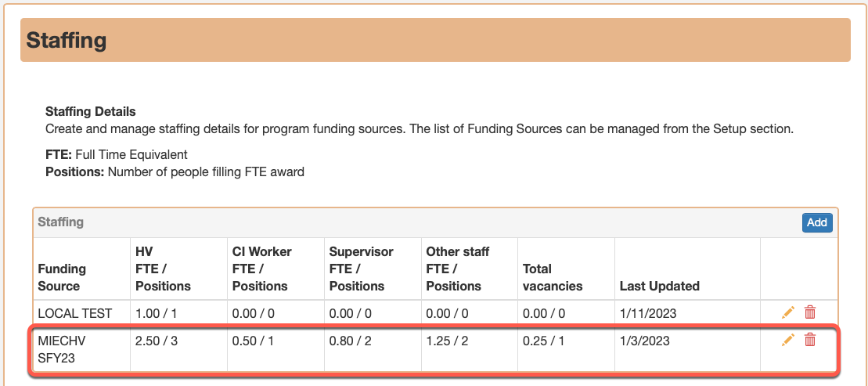Select the Total vacancies column header

click(553, 277)
